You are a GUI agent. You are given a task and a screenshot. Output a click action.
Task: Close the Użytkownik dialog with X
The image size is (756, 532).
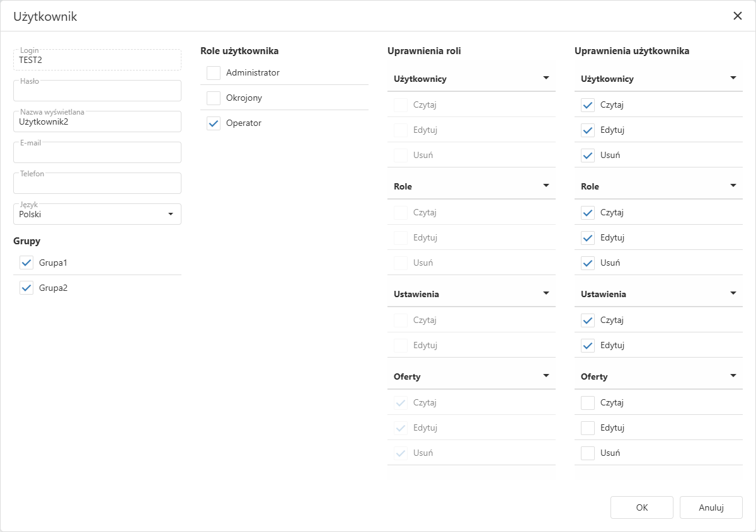click(737, 16)
